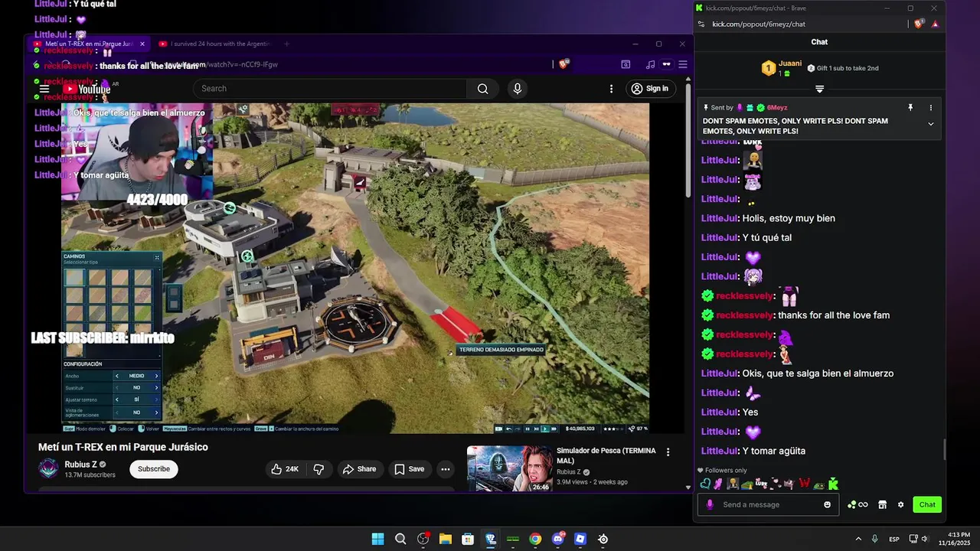Open Brave Shields in chat window
Image resolution: width=980 pixels, height=551 pixels.
(x=920, y=24)
